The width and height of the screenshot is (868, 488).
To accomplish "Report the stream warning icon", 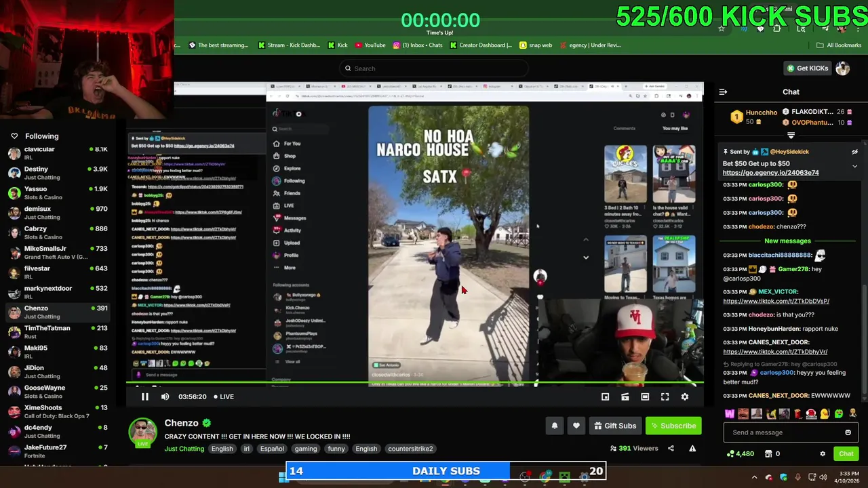I will coord(692,448).
